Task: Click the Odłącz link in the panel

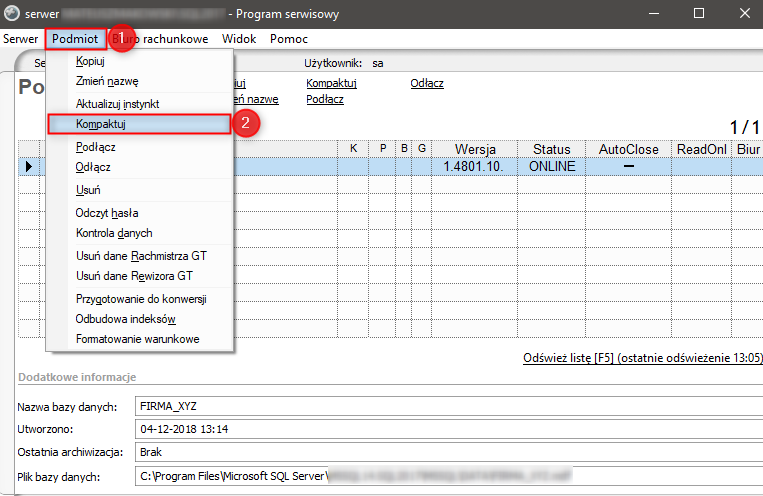Action: coord(427,83)
